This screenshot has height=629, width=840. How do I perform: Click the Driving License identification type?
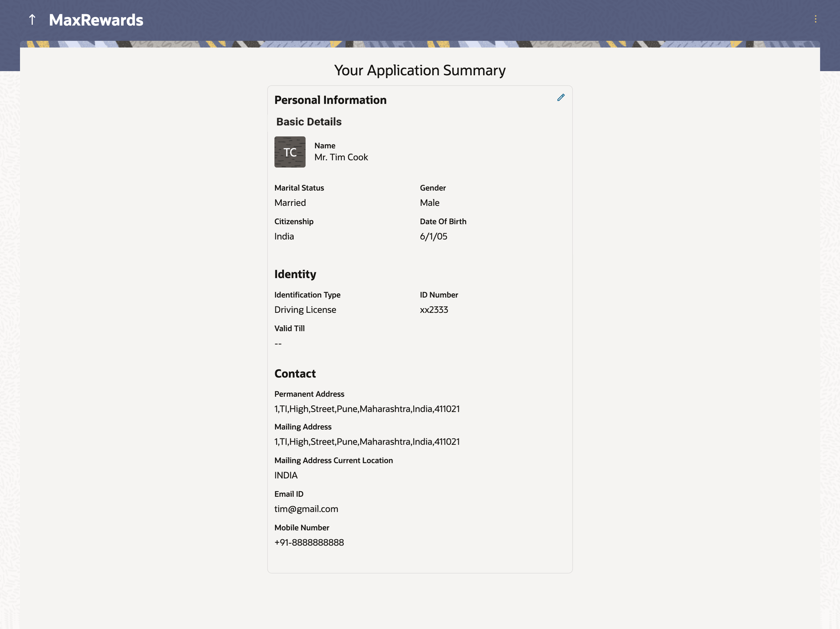305,310
